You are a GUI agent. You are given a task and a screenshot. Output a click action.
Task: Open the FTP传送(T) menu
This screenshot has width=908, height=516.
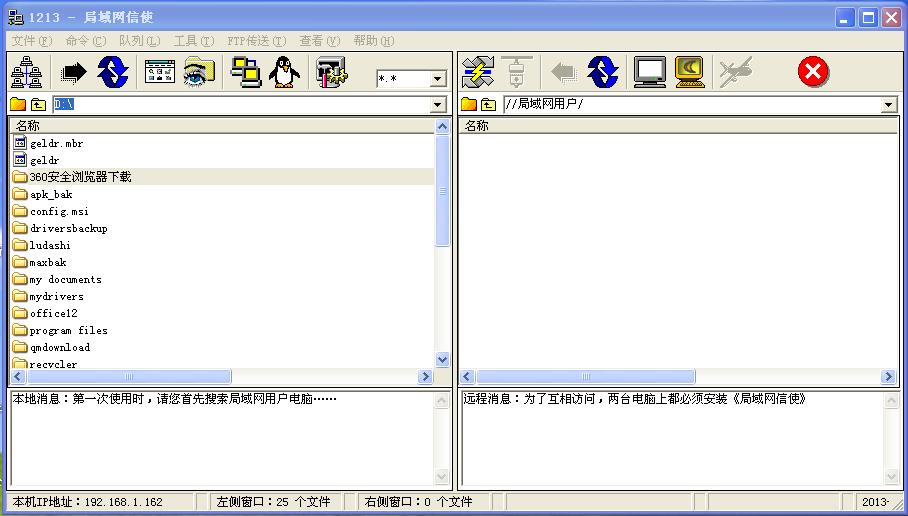click(257, 41)
